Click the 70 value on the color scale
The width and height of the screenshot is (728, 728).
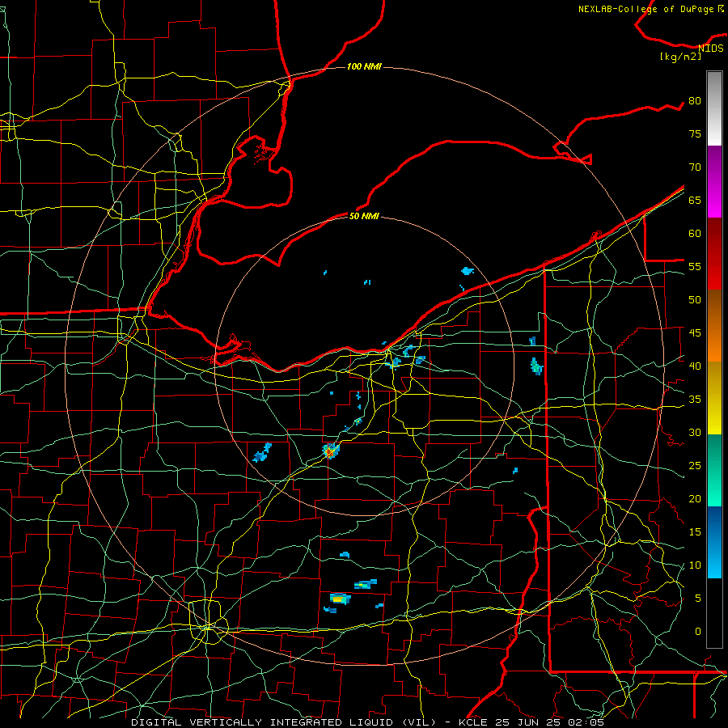695,167
